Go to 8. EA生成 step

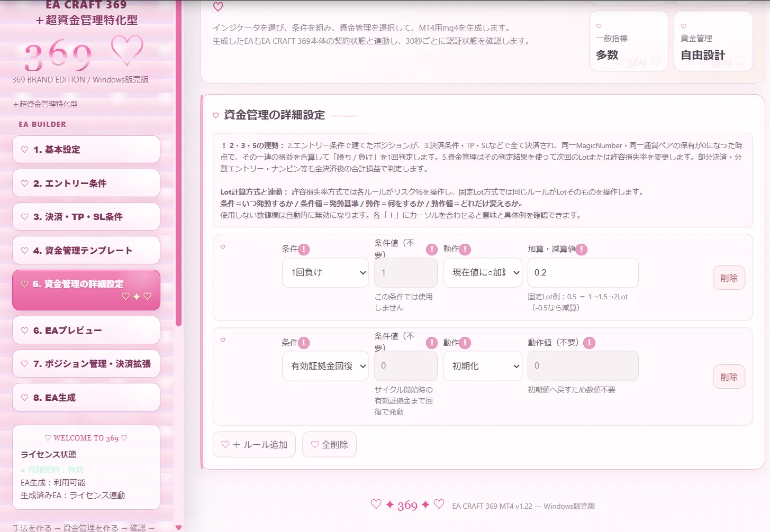pos(86,398)
